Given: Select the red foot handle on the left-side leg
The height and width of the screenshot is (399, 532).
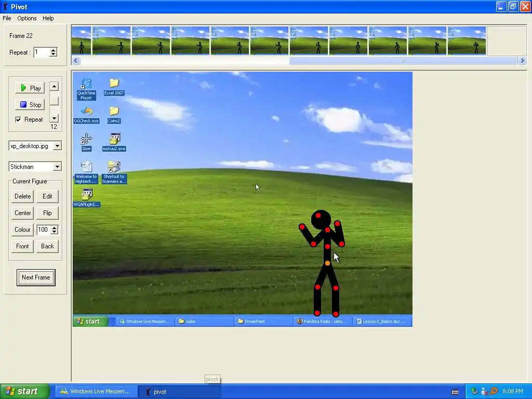Looking at the screenshot, I should point(317,313).
